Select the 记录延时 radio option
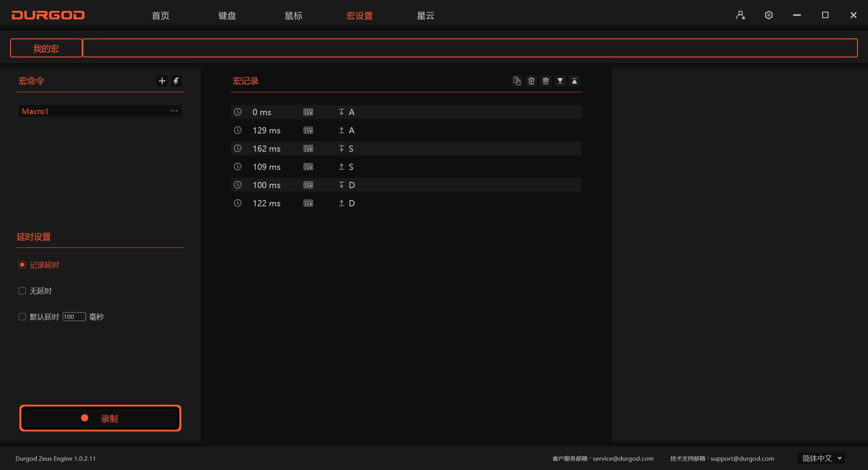Viewport: 868px width, 470px height. (22, 265)
